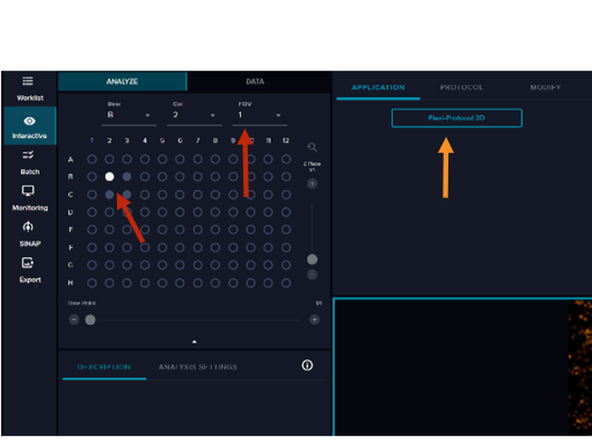The height and width of the screenshot is (444, 592).
Task: Open the Export sidebar icon
Action: pos(28,262)
